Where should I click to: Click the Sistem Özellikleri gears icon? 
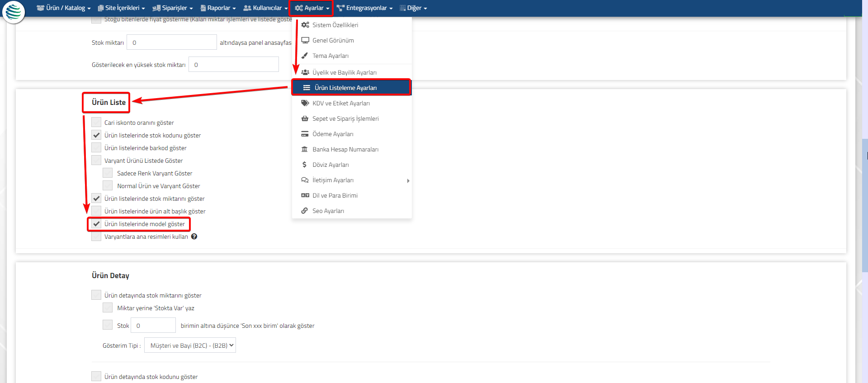(305, 25)
